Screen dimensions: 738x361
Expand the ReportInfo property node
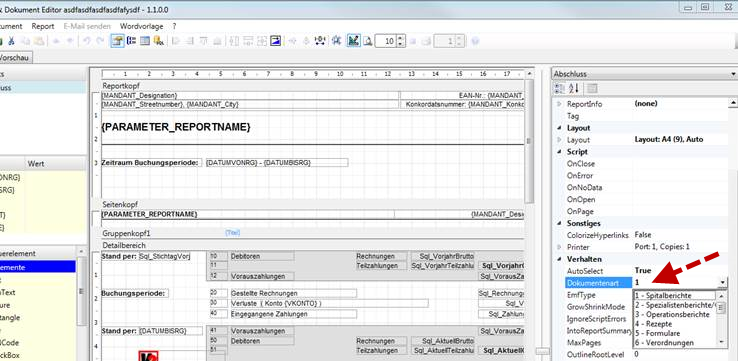tap(559, 104)
